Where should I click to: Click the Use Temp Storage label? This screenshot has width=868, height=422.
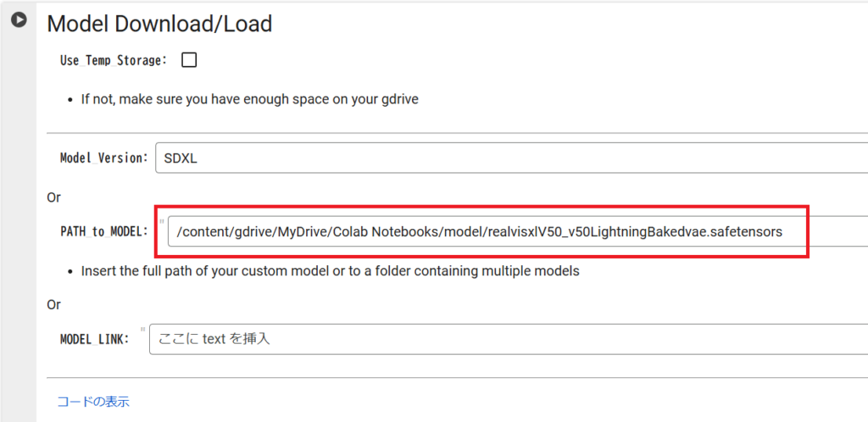pos(114,60)
